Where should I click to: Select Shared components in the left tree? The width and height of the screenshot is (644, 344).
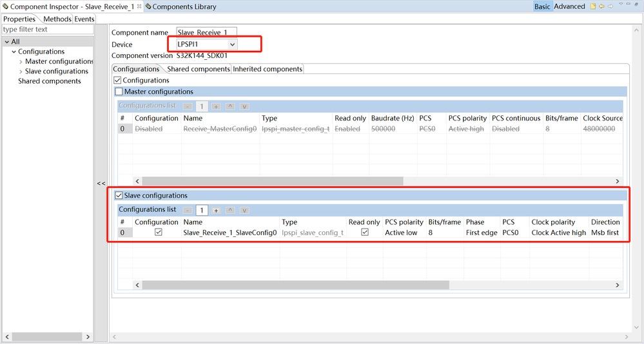(49, 81)
